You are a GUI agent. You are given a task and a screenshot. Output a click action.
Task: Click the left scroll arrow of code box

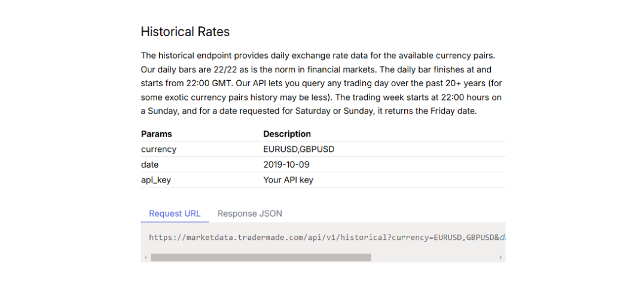coord(145,257)
